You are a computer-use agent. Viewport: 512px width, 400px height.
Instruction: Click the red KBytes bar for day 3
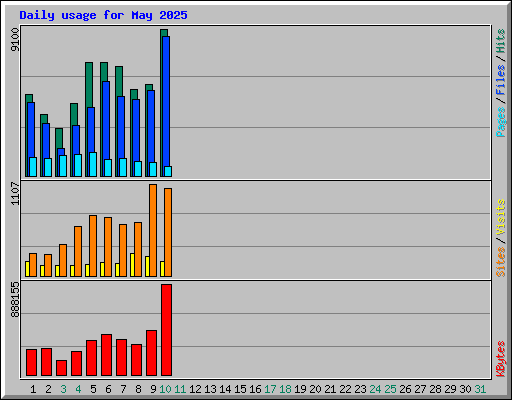pos(61,368)
